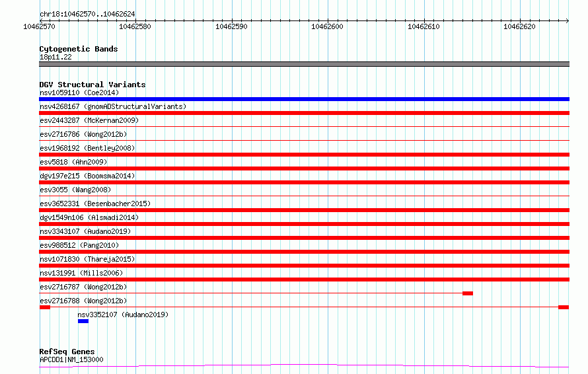Click the esv1968192 (Bentley2008) label
The image size is (588, 374).
pos(87,148)
